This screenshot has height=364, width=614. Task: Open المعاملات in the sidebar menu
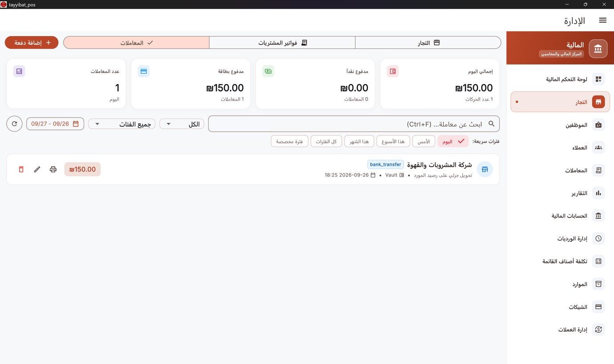coord(560,170)
